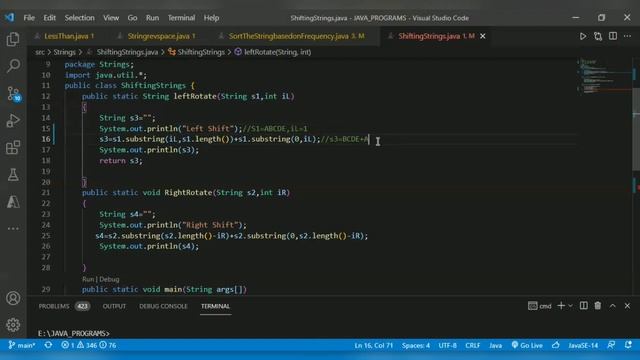Select the cmd terminal label
The image size is (640, 360).
click(540, 306)
